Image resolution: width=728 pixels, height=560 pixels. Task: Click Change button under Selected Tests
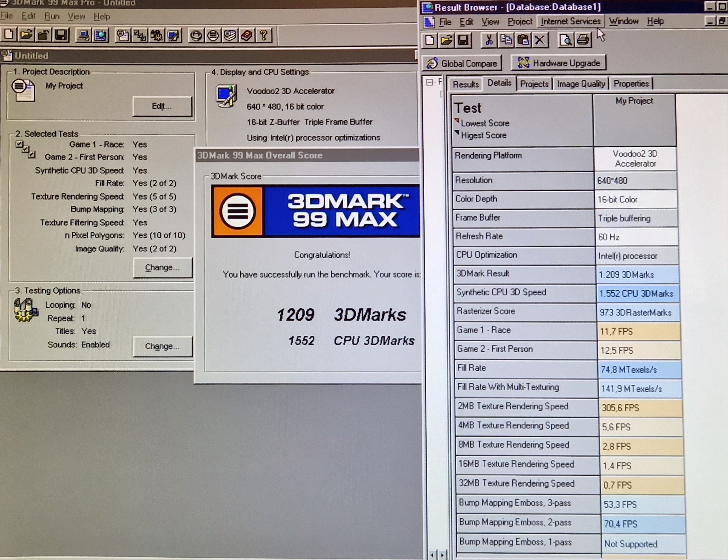click(162, 267)
